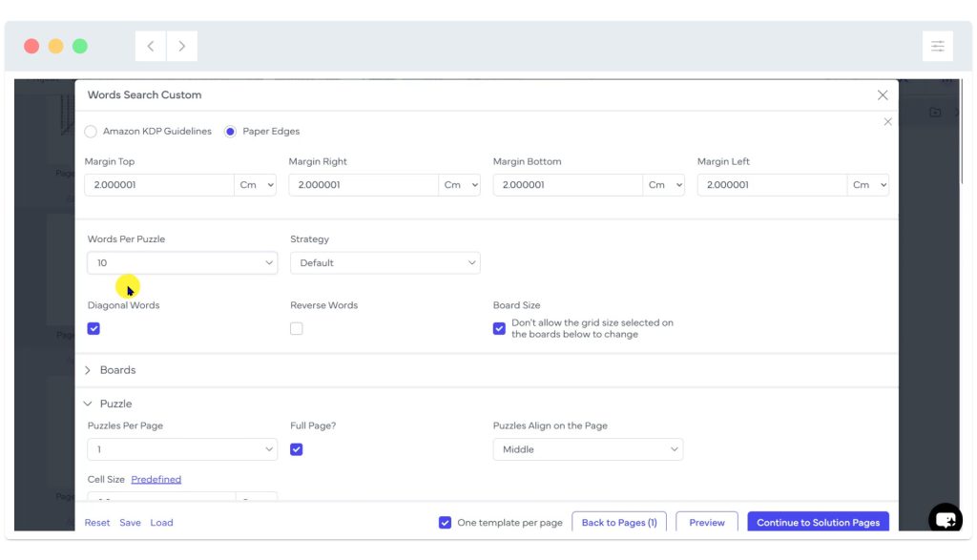Screen dimensions: 977x560
Task: Click the Reset link
Action: 97,523
